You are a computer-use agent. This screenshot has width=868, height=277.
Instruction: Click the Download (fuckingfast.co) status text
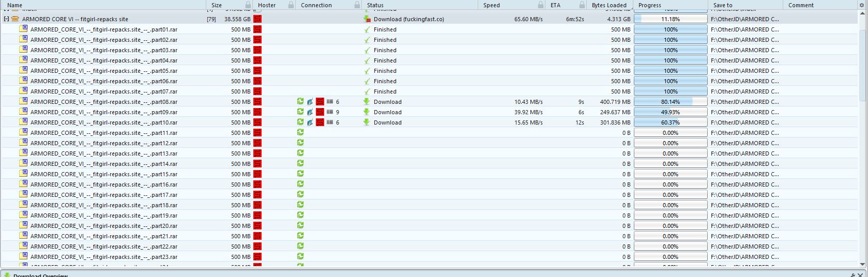pyautogui.click(x=408, y=19)
